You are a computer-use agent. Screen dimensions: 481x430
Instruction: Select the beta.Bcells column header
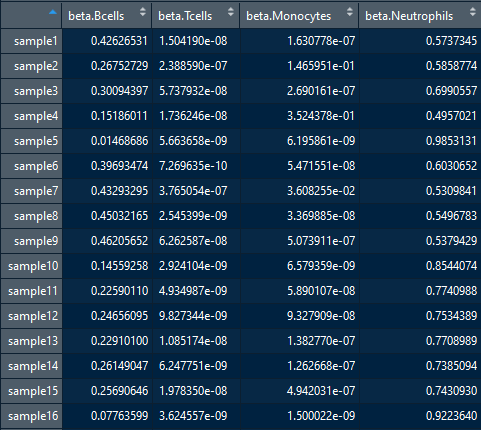pyautogui.click(x=107, y=16)
